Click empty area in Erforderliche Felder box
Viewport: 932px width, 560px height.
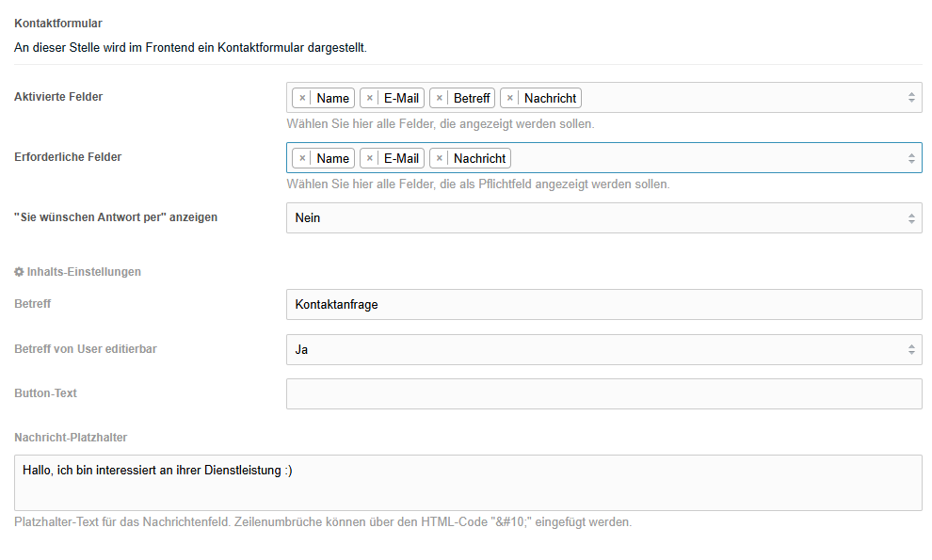click(707, 158)
